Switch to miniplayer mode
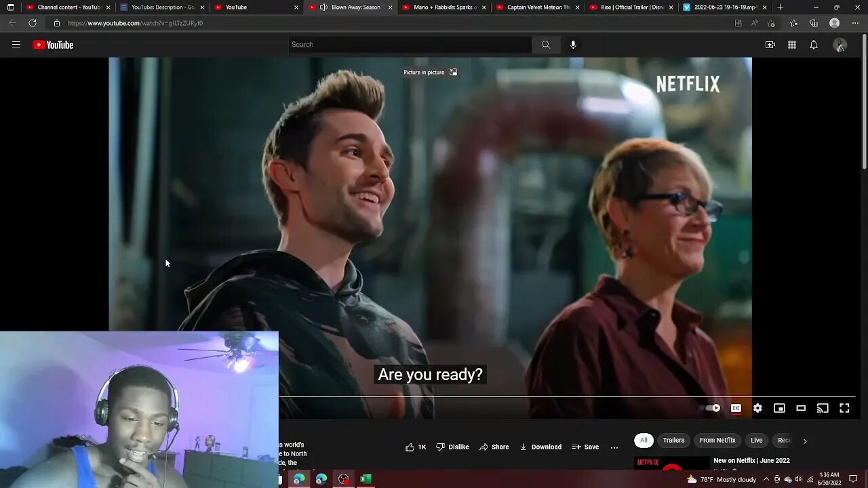The width and height of the screenshot is (868, 488). (779, 408)
